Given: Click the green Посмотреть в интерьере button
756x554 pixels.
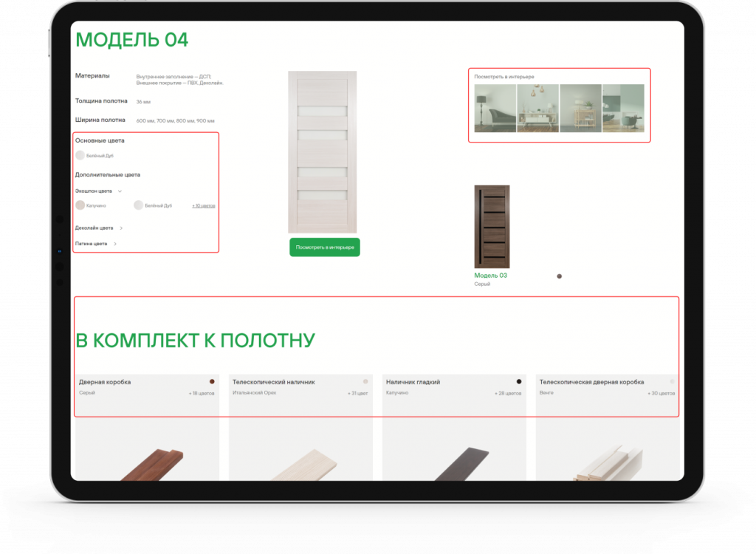Looking at the screenshot, I should 325,247.
